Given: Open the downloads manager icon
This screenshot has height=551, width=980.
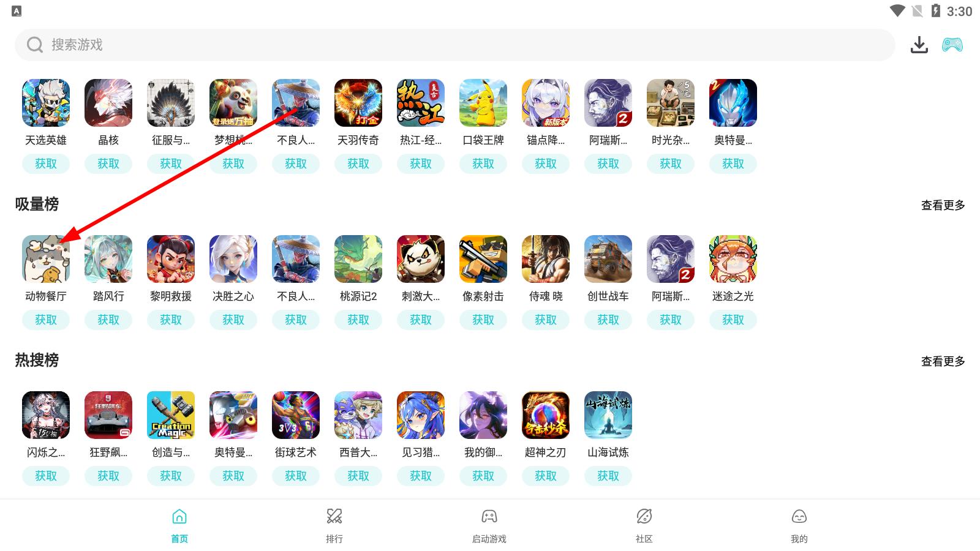Looking at the screenshot, I should point(919,45).
